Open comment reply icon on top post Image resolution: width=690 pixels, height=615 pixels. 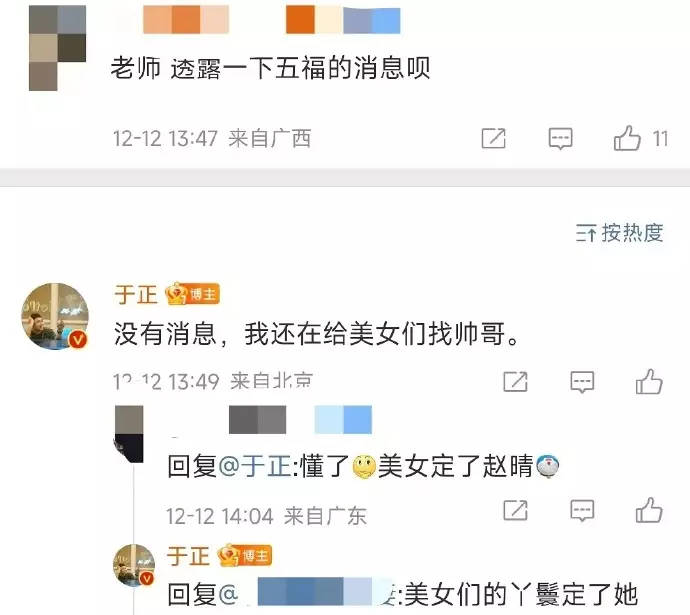[x=560, y=139]
